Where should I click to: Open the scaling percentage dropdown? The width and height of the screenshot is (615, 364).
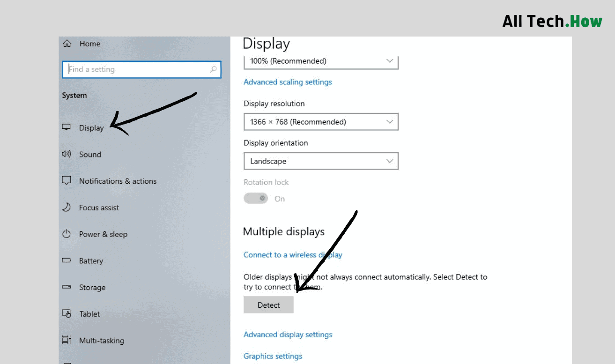[x=321, y=61]
